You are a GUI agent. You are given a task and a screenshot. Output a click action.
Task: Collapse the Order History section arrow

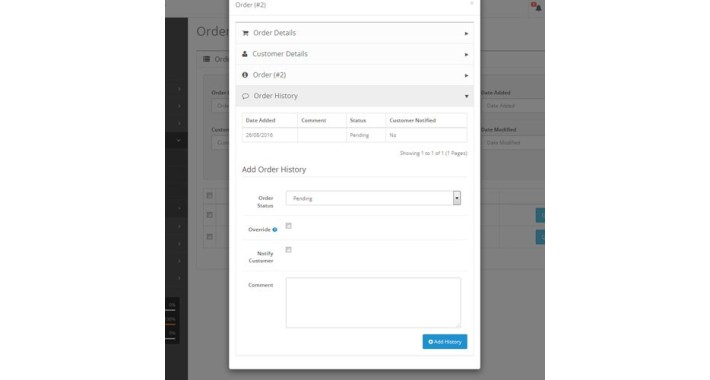pyautogui.click(x=466, y=96)
